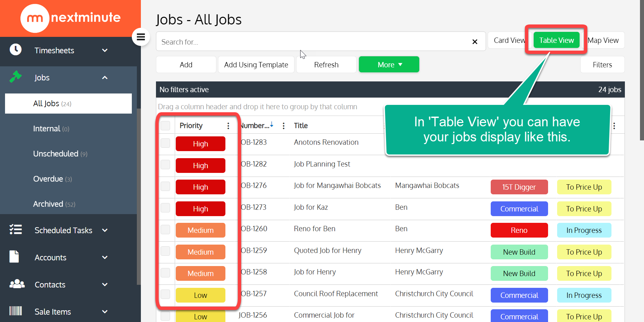This screenshot has height=322, width=644.
Task: Open Internal jobs list
Action: 51,129
